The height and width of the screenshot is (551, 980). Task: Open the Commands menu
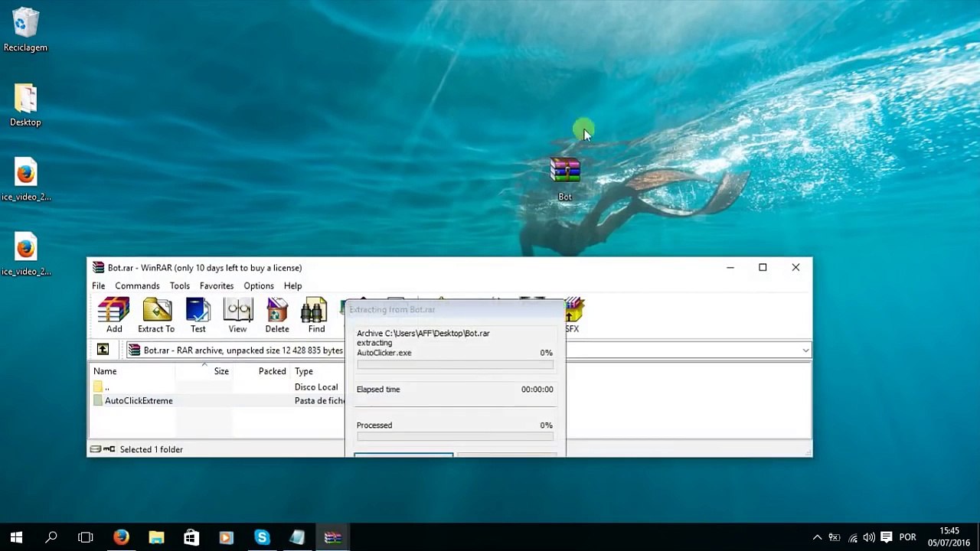click(x=137, y=285)
